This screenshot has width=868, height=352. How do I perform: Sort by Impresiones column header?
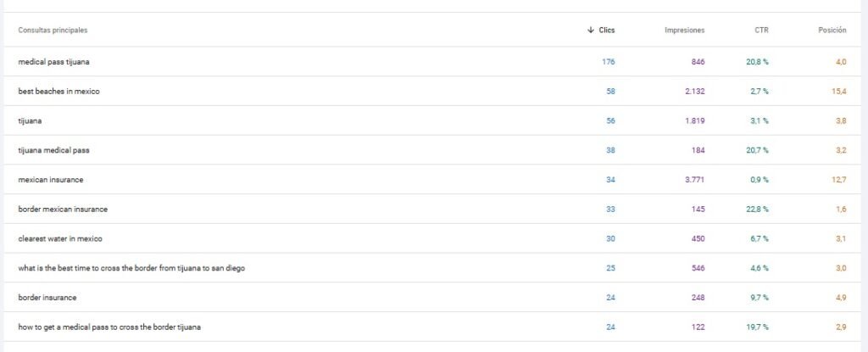685,31
